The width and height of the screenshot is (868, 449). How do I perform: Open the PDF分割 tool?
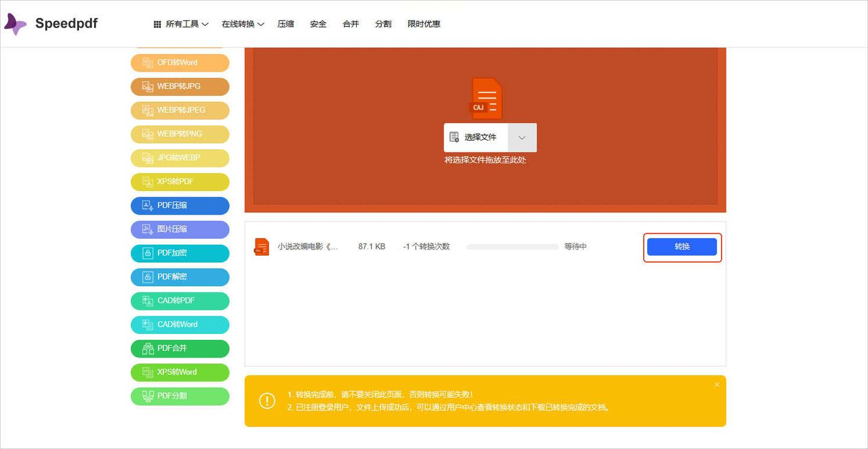(x=180, y=396)
